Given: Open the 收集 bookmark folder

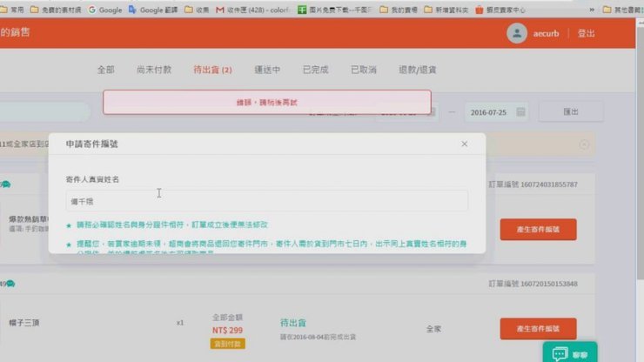Looking at the screenshot, I should [x=197, y=10].
